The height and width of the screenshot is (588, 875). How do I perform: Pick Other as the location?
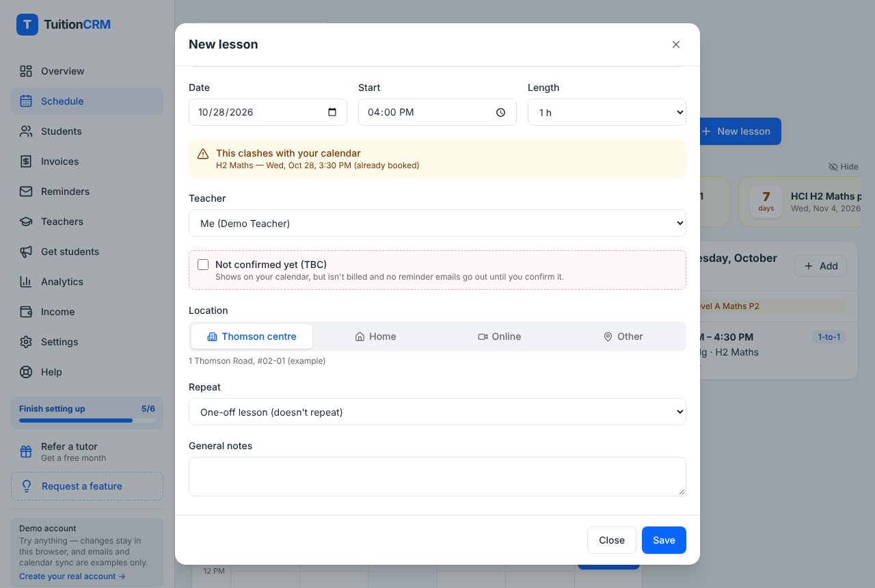623,336
